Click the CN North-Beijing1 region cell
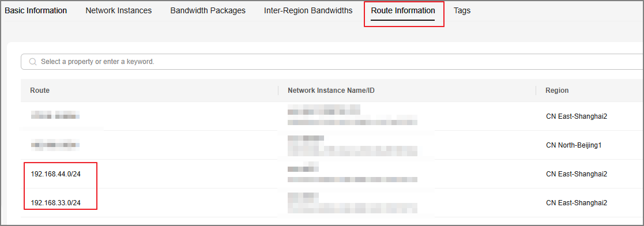The width and height of the screenshot is (644, 226). click(x=573, y=145)
